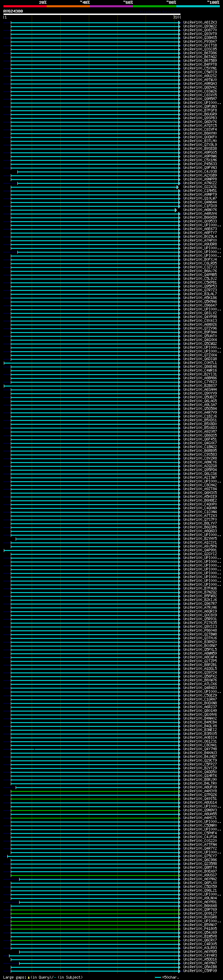Open the UniRef100_A8IZK3 hit label
Screen dimensions: 223x980
point(200,23)
